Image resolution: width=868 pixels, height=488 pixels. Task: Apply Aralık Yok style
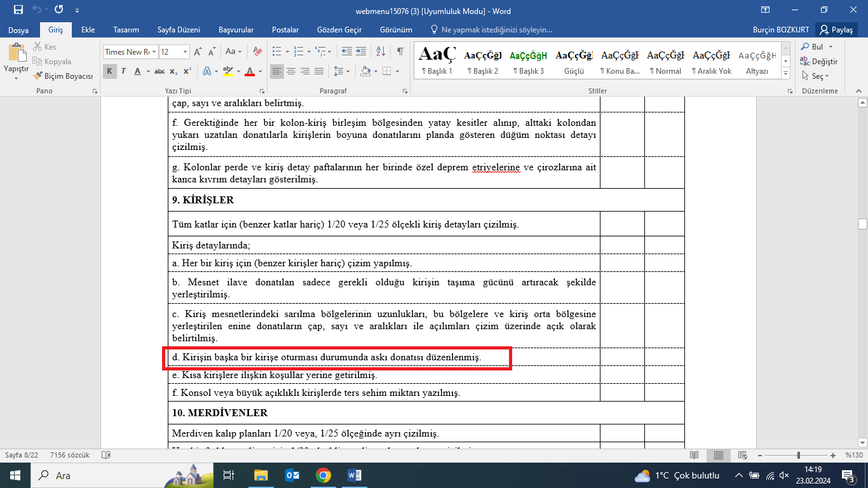[711, 60]
